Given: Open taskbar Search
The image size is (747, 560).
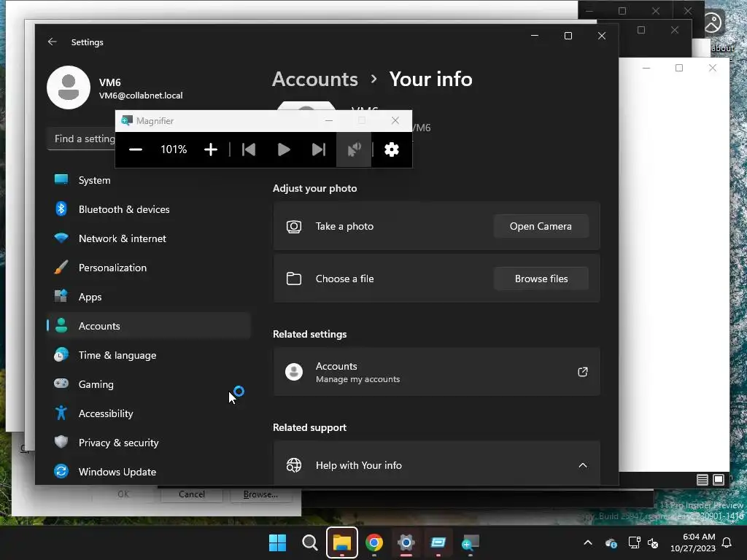Looking at the screenshot, I should (x=309, y=542).
